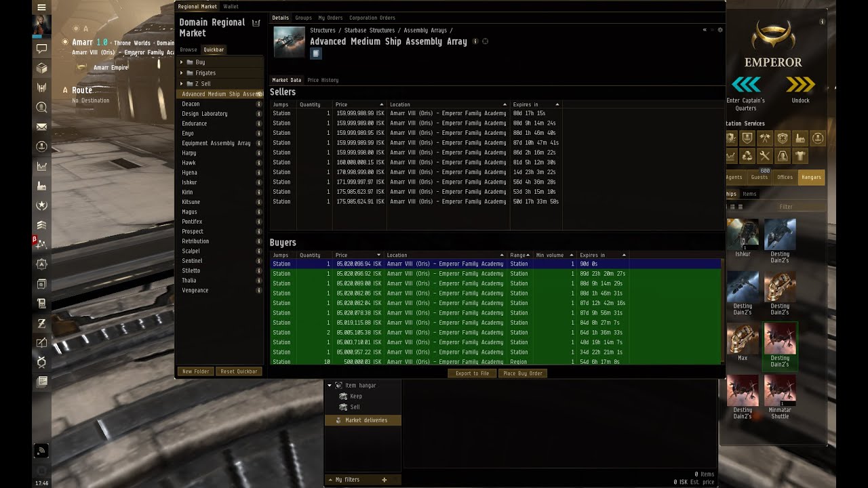Enter Captain's Quarters button
This screenshot has height=488, width=868.
pyautogui.click(x=745, y=85)
